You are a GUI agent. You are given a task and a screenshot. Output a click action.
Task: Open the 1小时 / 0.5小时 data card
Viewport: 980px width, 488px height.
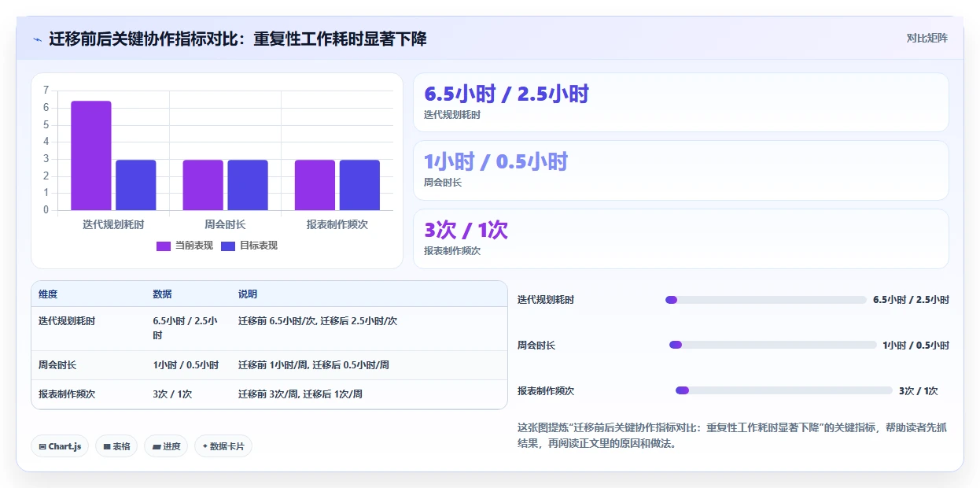click(680, 170)
